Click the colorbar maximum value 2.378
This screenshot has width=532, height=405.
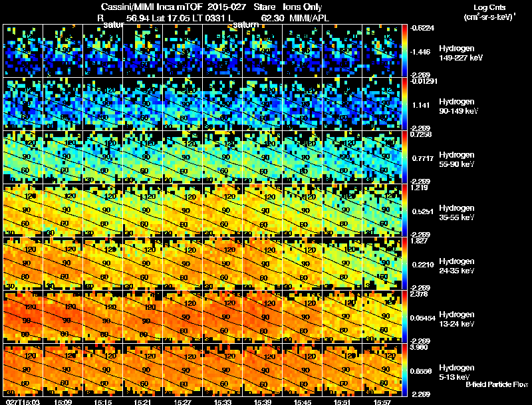(419, 294)
